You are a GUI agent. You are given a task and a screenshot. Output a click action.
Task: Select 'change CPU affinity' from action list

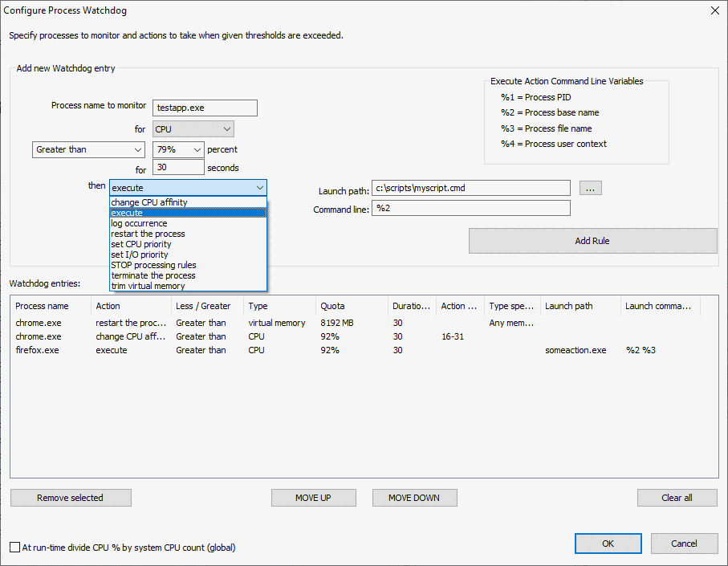click(149, 202)
